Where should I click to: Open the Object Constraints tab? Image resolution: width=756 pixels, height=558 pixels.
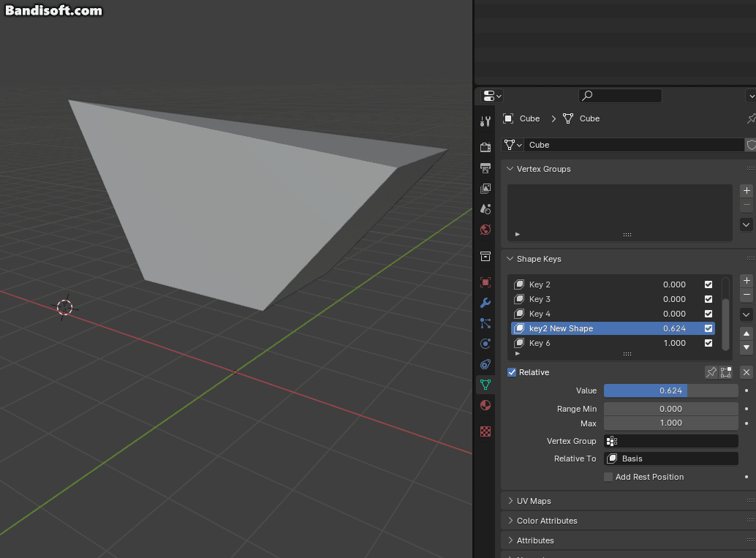[485, 364]
